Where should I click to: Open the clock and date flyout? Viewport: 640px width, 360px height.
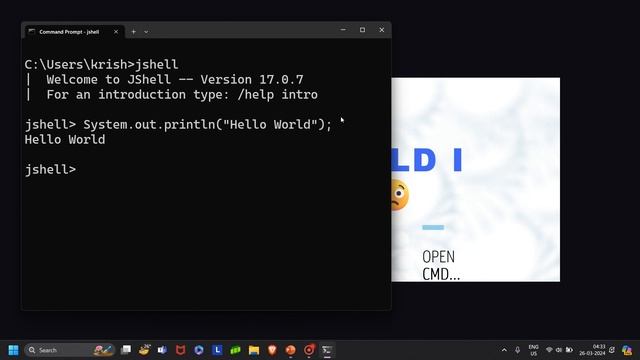592,350
